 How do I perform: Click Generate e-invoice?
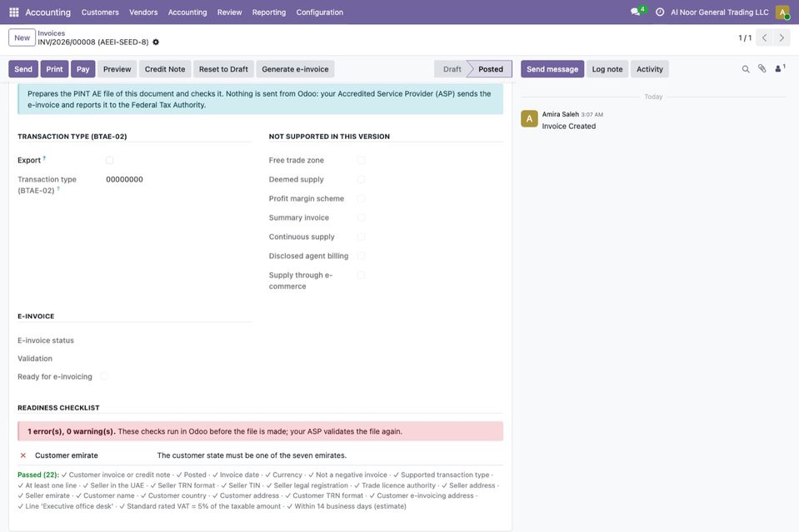pyautogui.click(x=295, y=69)
